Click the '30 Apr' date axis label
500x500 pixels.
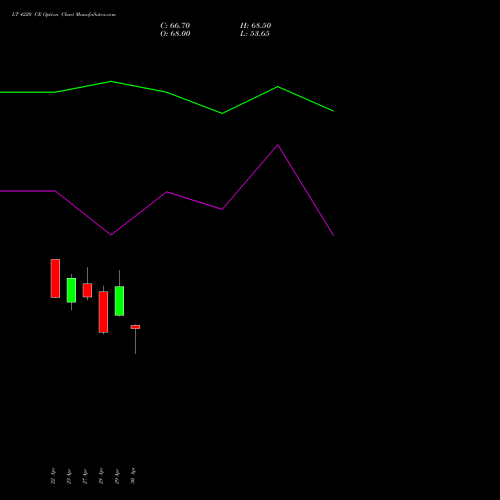tap(133, 476)
